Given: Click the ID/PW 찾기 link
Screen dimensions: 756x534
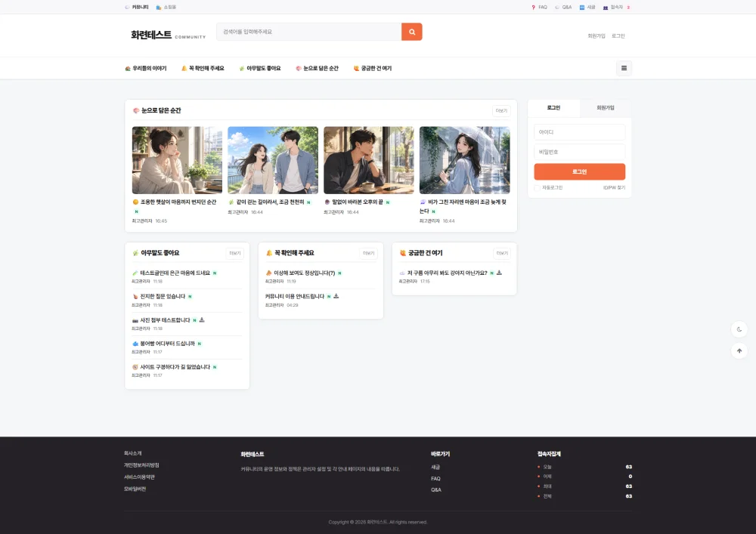Looking at the screenshot, I should click(x=614, y=188).
